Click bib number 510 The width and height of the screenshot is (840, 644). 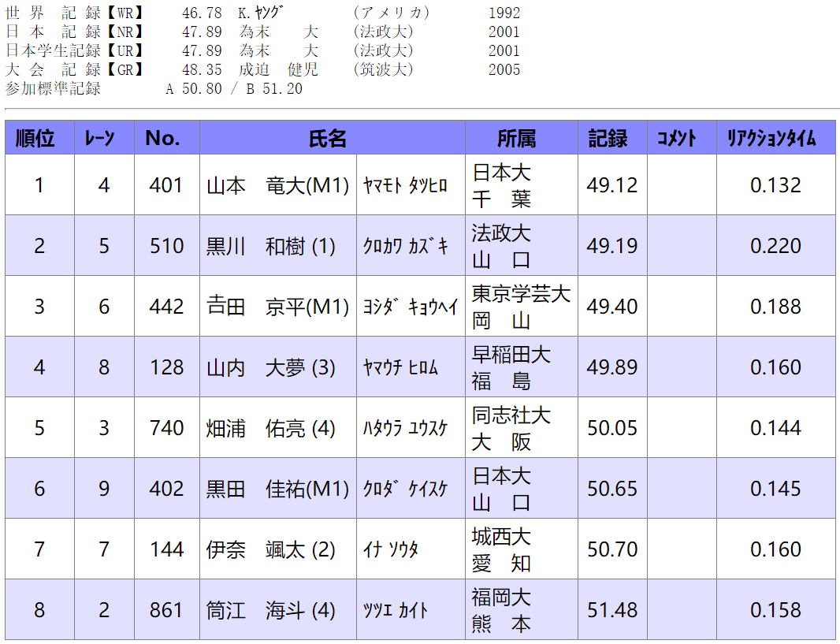click(x=166, y=246)
